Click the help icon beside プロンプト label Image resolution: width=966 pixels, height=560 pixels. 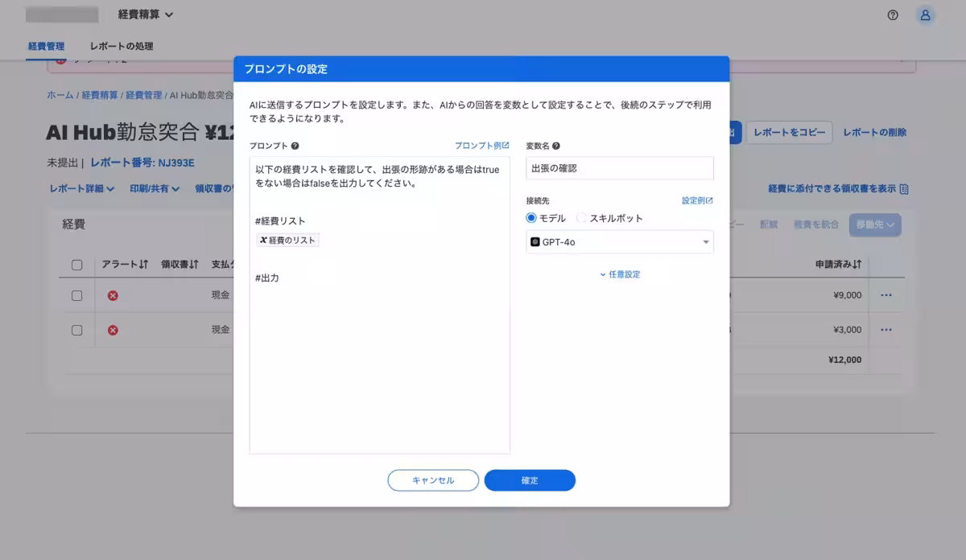tap(294, 146)
